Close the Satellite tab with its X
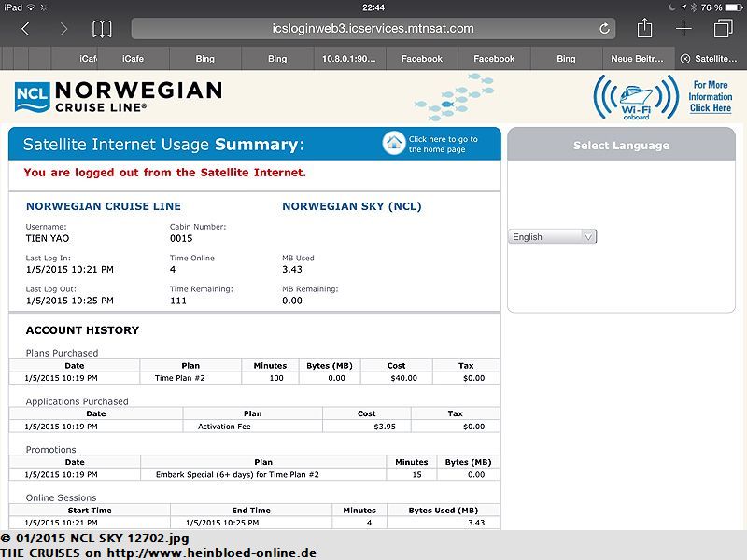This screenshot has width=747, height=560. 685,59
